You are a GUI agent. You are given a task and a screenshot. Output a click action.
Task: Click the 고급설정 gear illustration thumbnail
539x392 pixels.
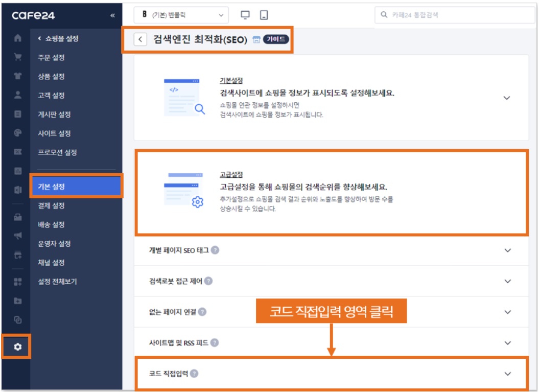coord(184,190)
